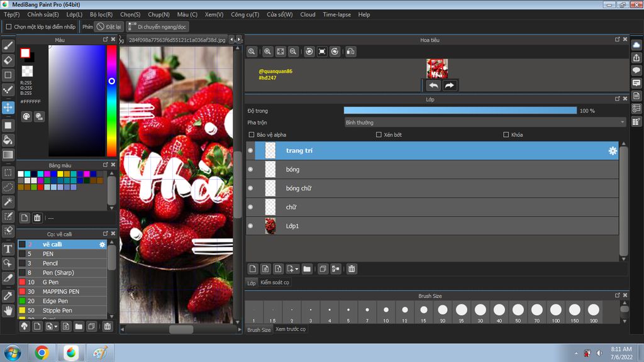Switch to the Kiểm soát cọ tab
Screen dimensions: 644x362
275,282
